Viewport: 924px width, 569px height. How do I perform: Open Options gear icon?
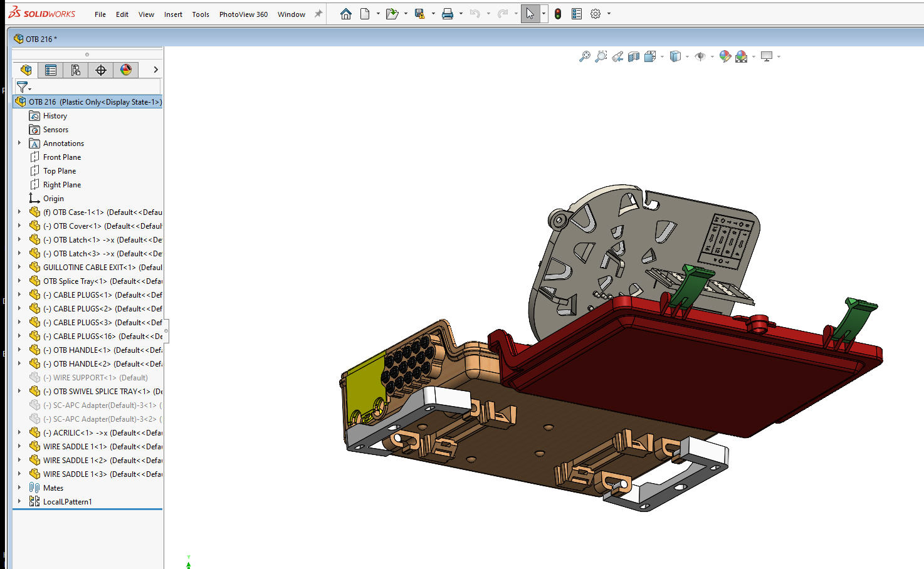tap(596, 14)
